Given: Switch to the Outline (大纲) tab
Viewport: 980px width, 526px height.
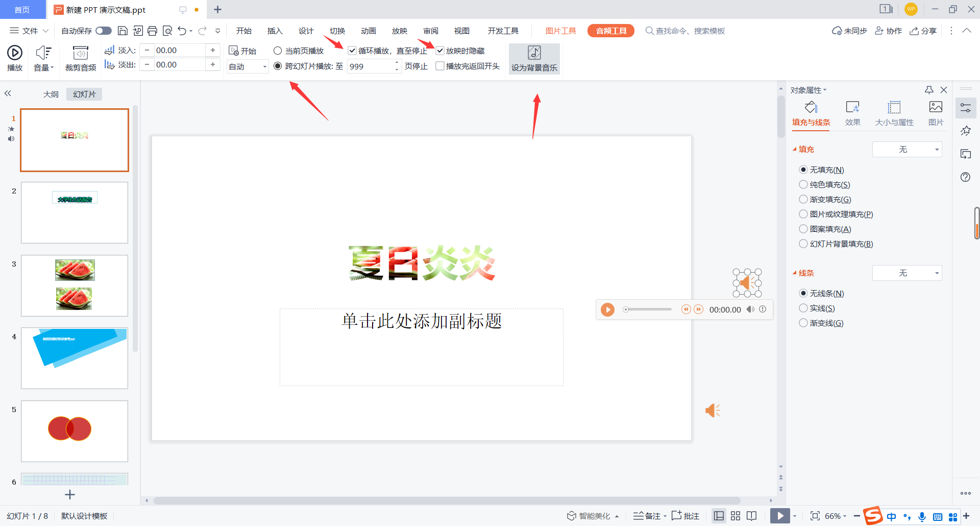Looking at the screenshot, I should point(51,94).
